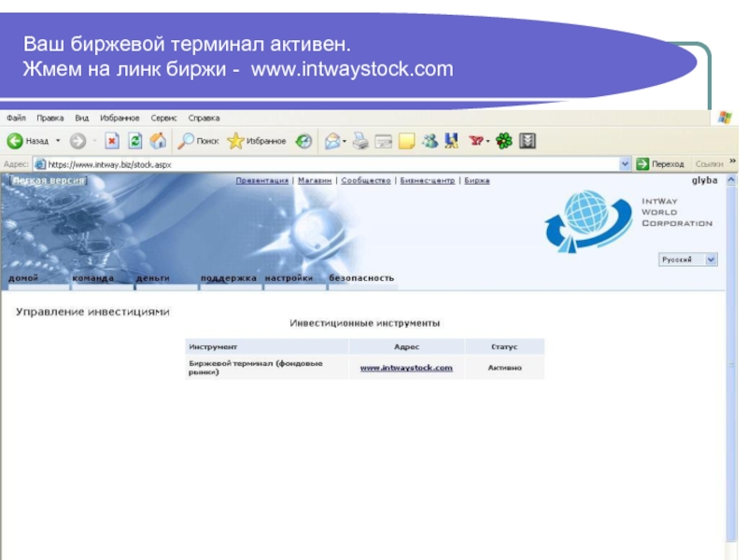Follow the www.intwaystock.com link in table

tap(406, 368)
